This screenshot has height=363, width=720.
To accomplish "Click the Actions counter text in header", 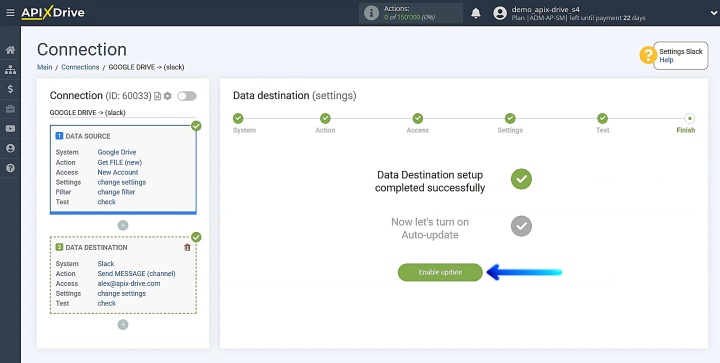I will coord(410,13).
